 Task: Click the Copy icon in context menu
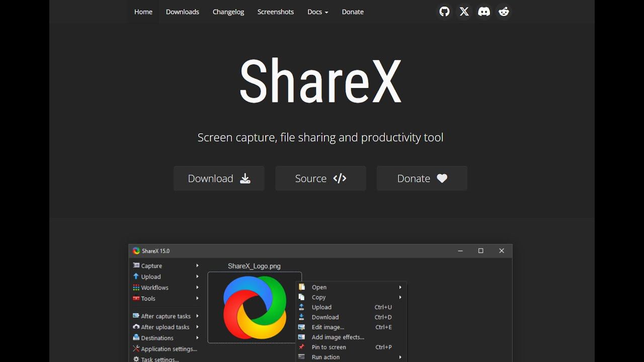(x=302, y=297)
